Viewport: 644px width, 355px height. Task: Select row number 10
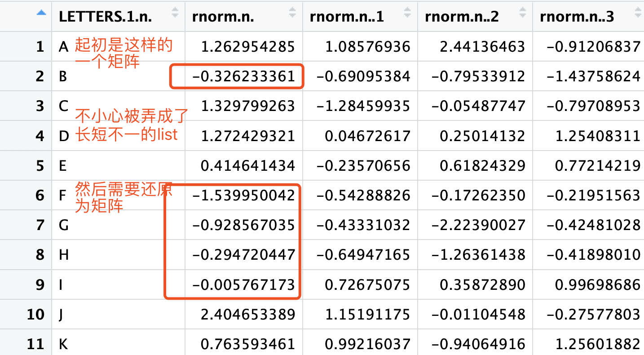coord(35,314)
